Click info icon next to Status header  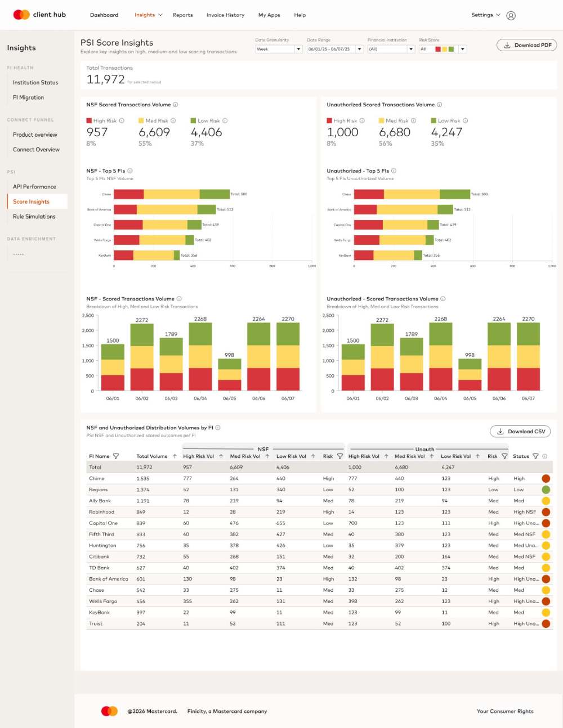tap(544, 456)
